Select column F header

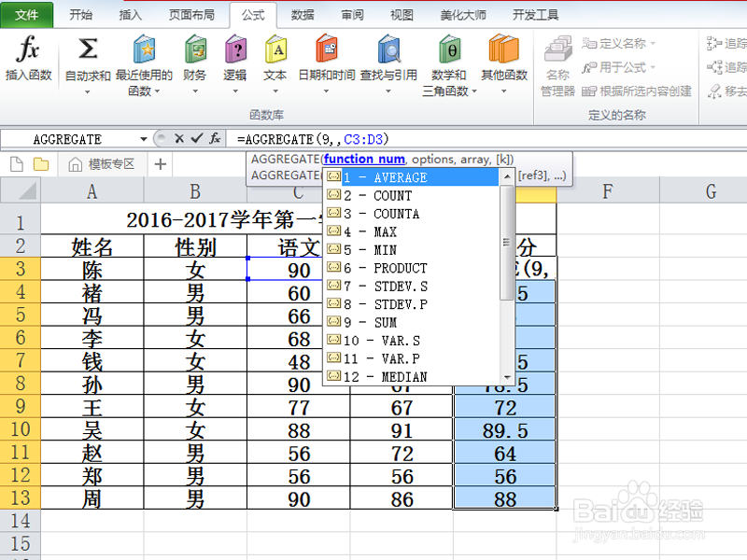tap(608, 191)
